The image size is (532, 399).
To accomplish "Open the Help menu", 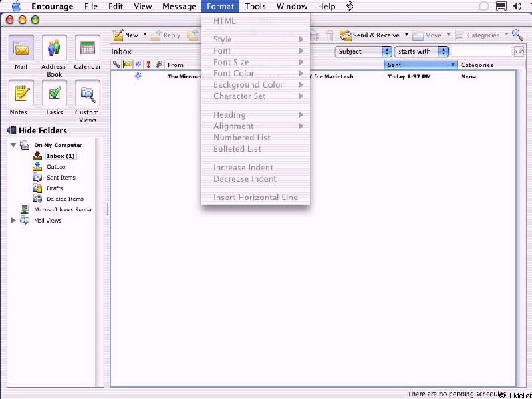I will (x=327, y=7).
